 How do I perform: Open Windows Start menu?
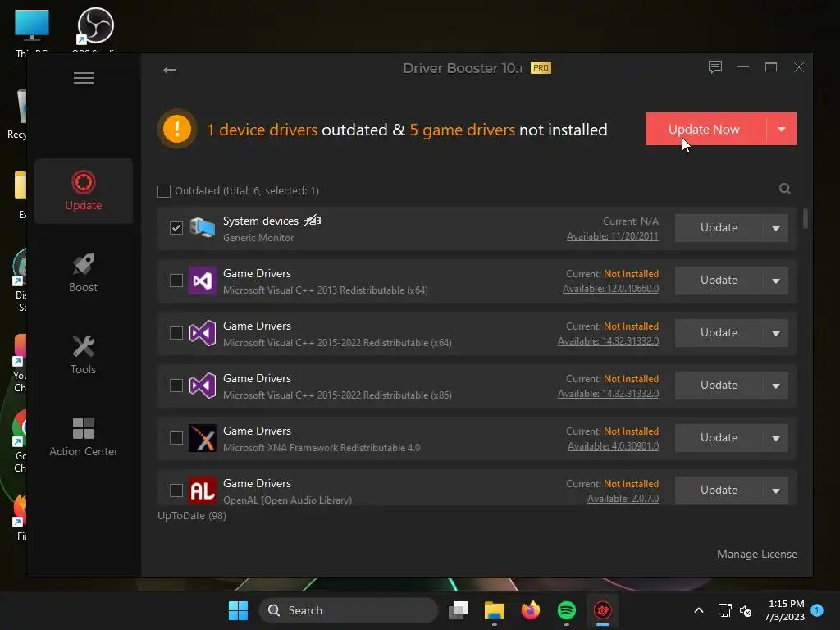tap(239, 610)
